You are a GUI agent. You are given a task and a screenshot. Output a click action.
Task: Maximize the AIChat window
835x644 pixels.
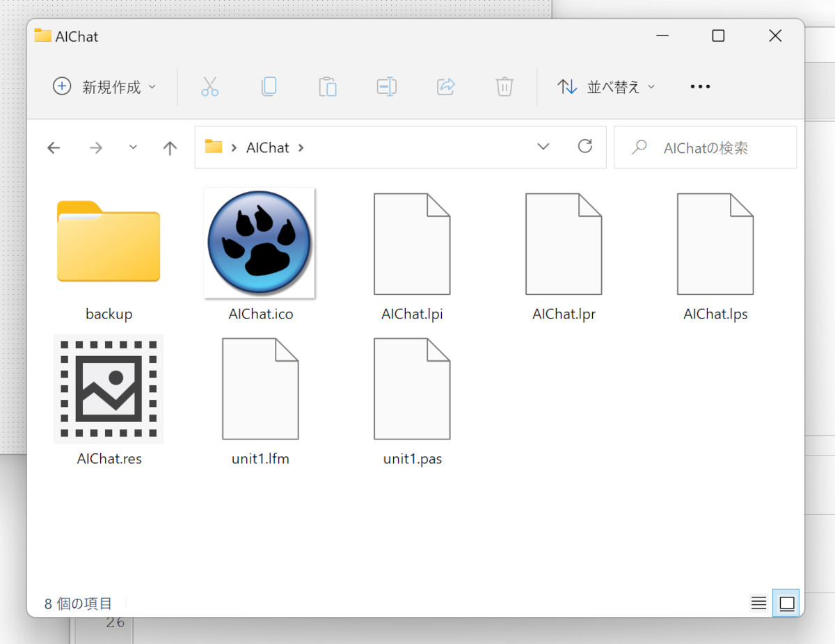pyautogui.click(x=718, y=36)
